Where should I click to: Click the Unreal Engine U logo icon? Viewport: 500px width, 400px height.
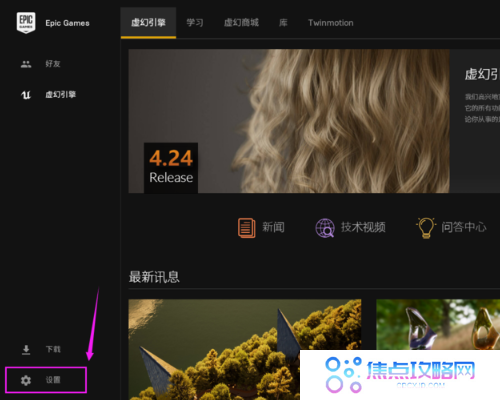click(x=26, y=95)
